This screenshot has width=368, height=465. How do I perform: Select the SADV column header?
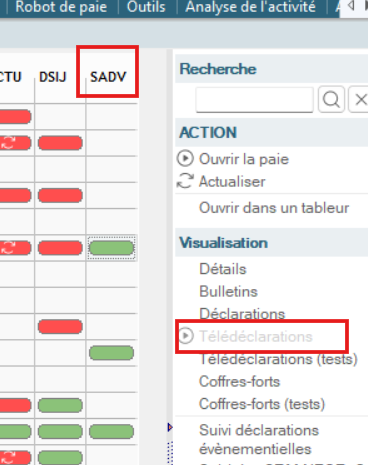click(x=108, y=77)
